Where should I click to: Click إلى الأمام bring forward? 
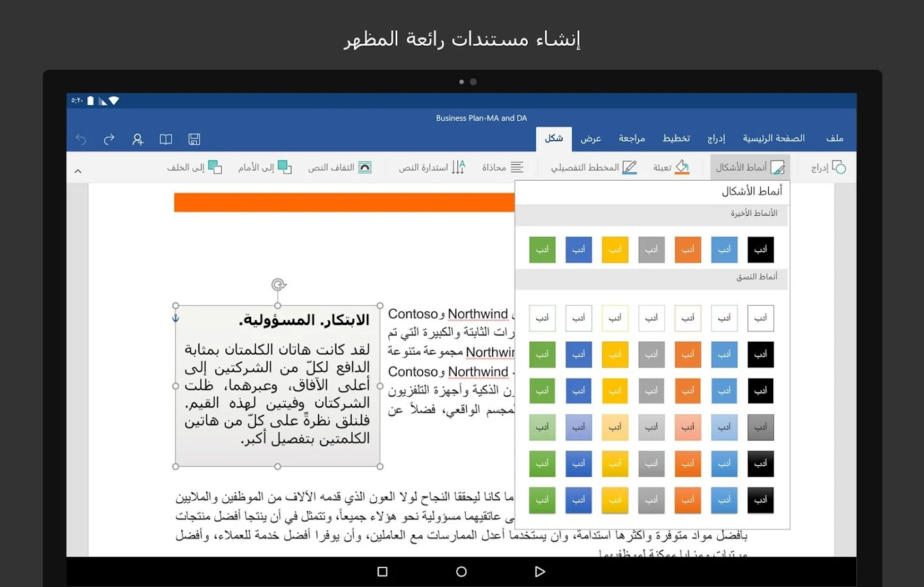coord(265,168)
